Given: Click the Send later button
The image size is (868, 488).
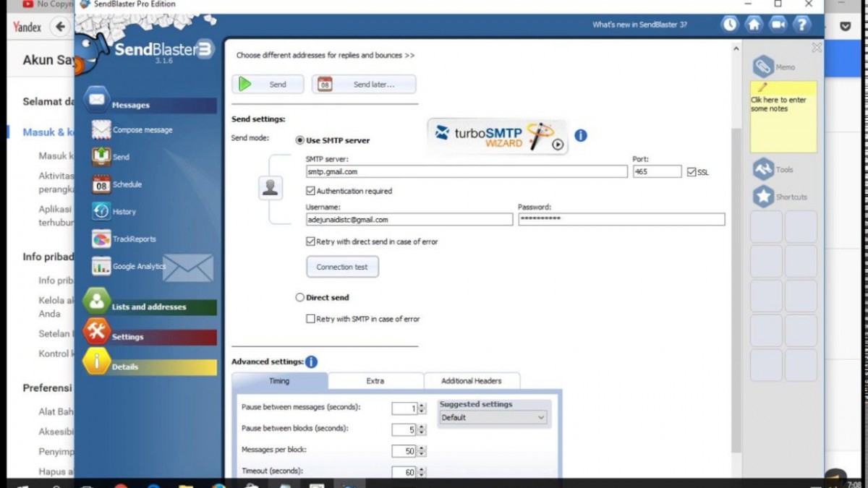Looking at the screenshot, I should click(x=364, y=85).
